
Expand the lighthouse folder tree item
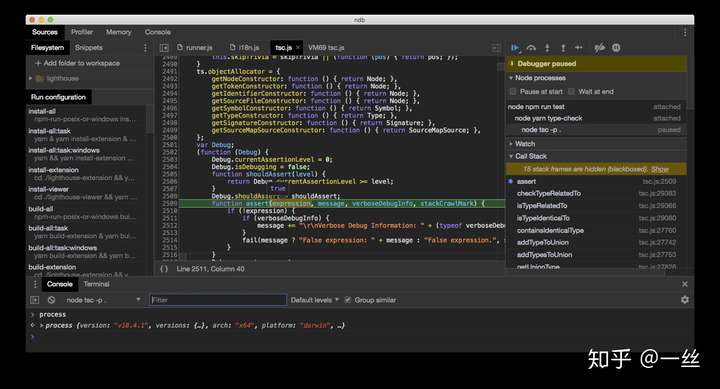click(30, 79)
